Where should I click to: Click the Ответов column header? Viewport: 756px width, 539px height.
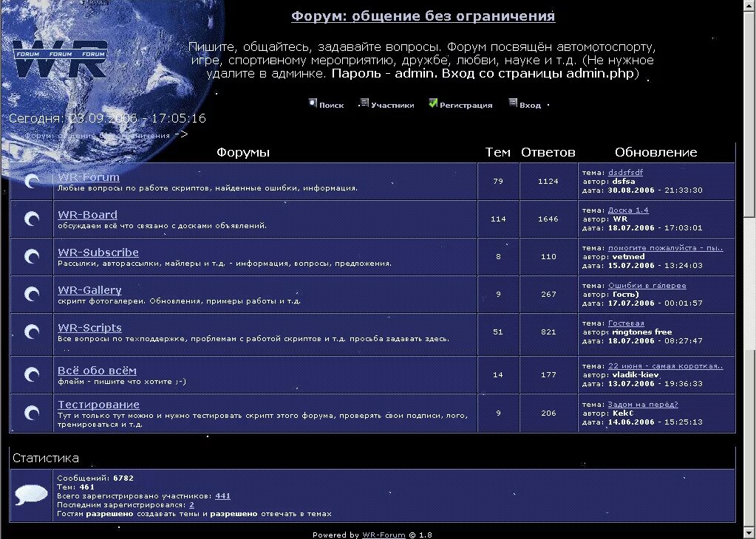[548, 152]
